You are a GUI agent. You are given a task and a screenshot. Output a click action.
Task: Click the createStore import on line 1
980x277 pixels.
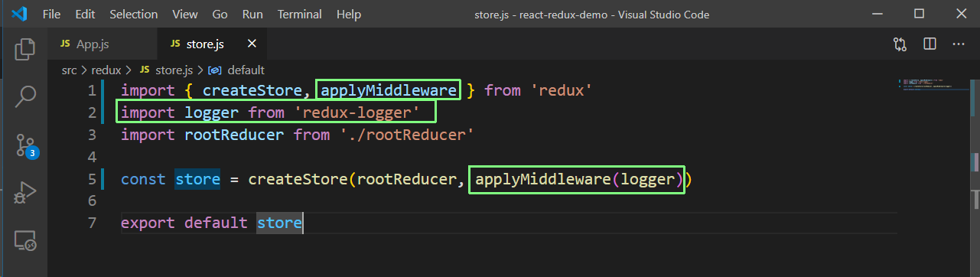(252, 91)
